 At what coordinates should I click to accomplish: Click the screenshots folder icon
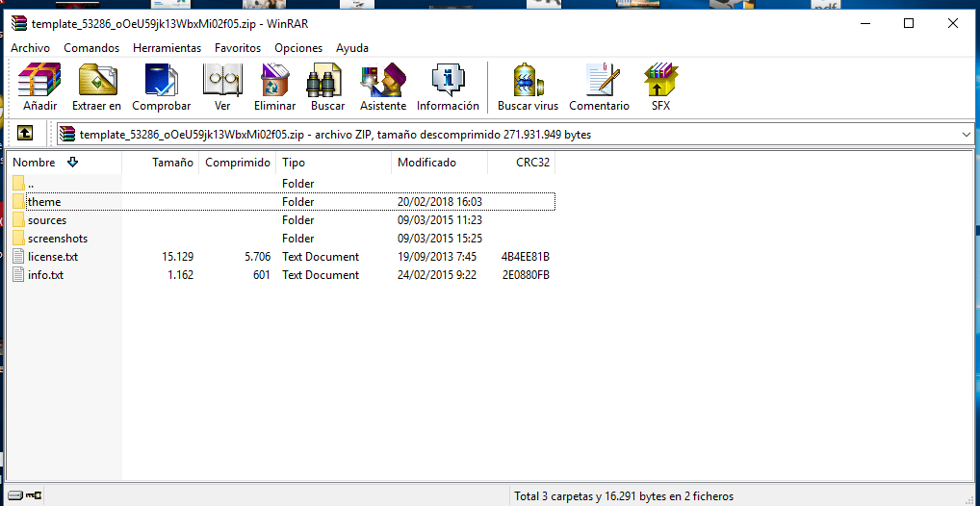(18, 238)
